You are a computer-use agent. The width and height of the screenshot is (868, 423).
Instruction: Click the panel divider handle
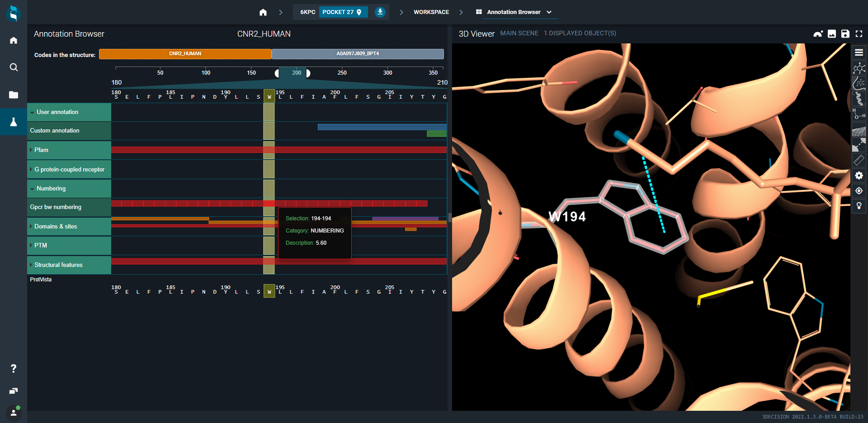(450, 218)
